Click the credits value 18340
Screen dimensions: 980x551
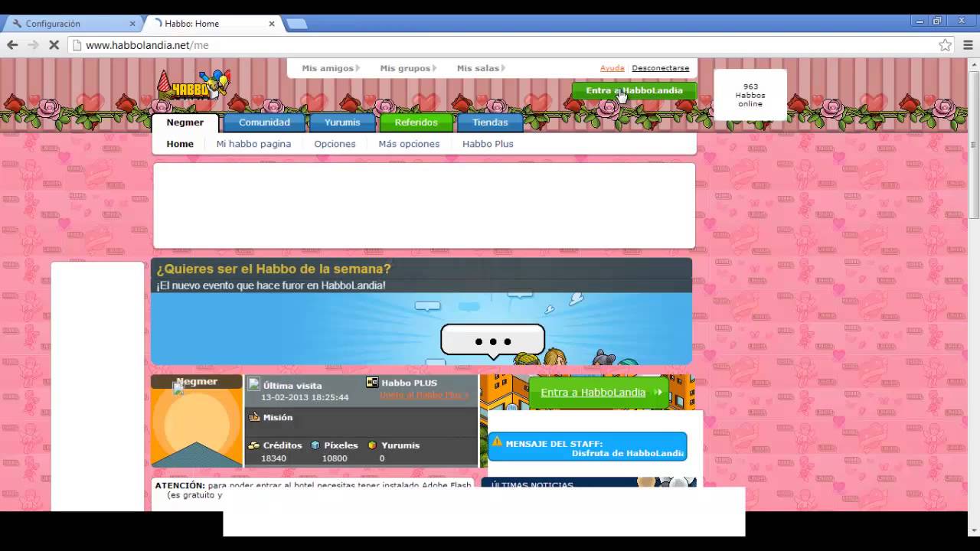pyautogui.click(x=273, y=458)
